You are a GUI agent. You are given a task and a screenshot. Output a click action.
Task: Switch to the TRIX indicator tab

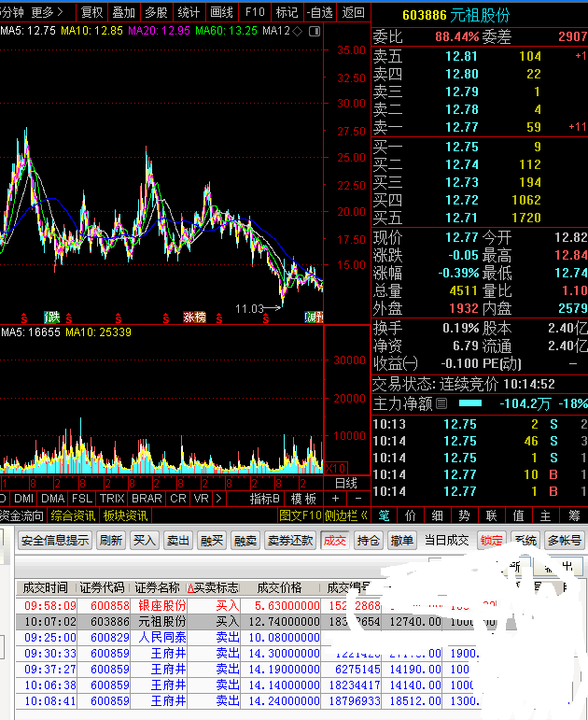click(x=112, y=499)
